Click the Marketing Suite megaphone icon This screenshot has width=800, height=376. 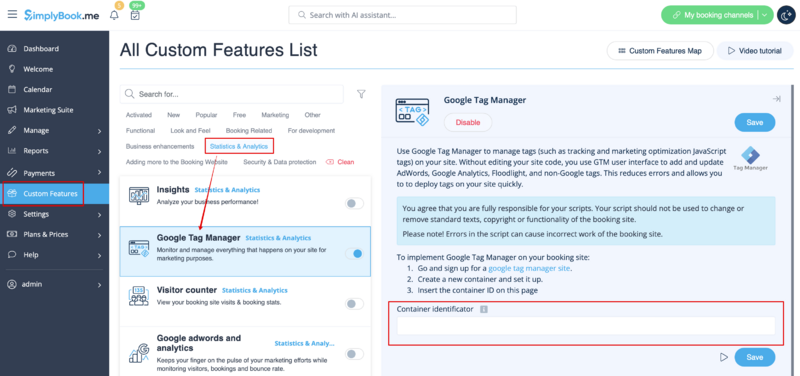(12, 110)
